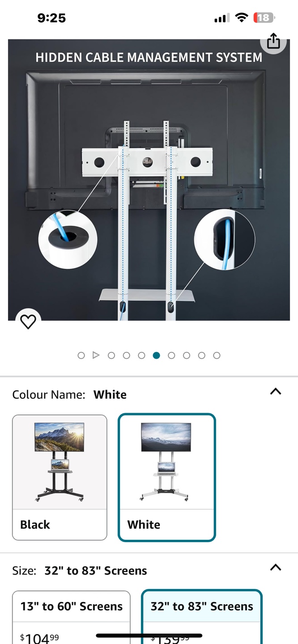
Task: Select the third carousel dot
Action: point(111,356)
